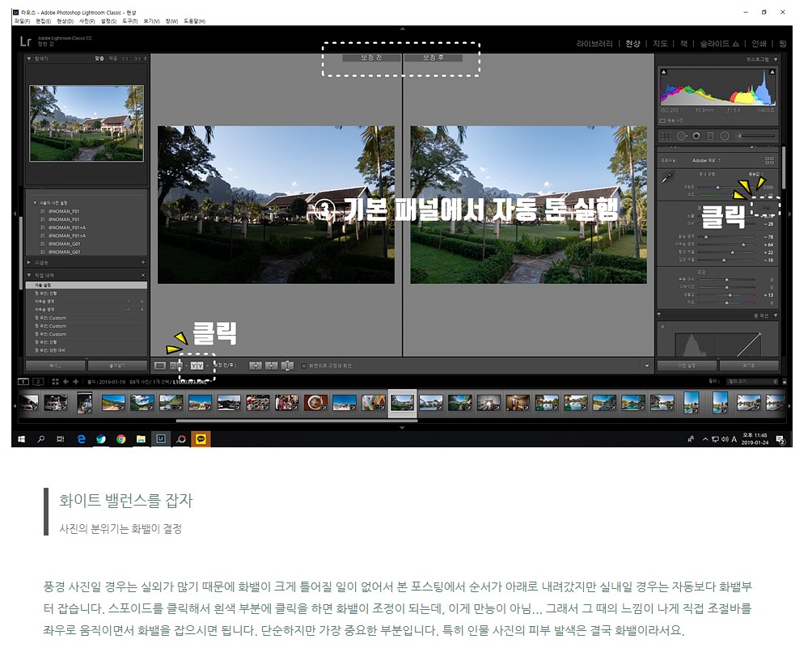This screenshot has height=652, width=812.
Task: Collapse the user presets folder
Action: [x=35, y=203]
